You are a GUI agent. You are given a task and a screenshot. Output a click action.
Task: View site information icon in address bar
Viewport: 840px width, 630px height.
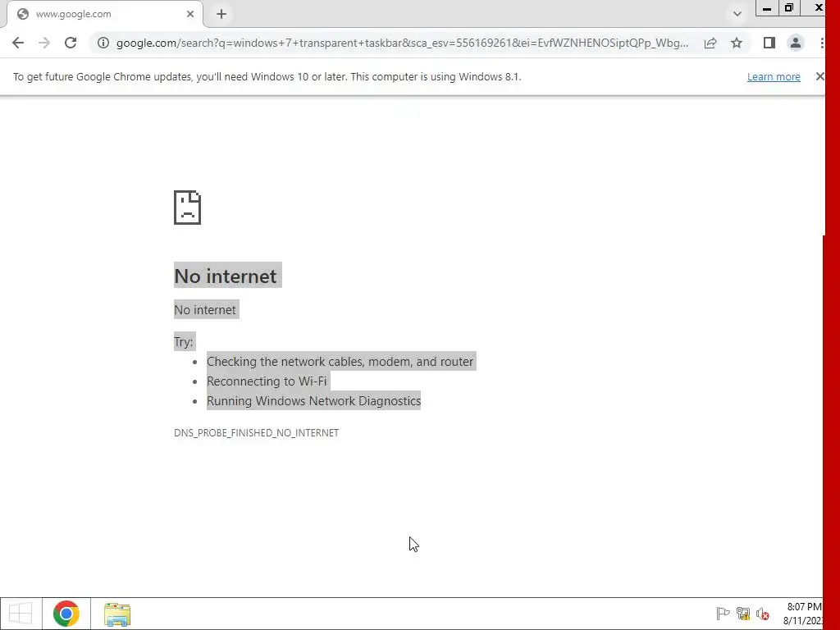pyautogui.click(x=103, y=43)
